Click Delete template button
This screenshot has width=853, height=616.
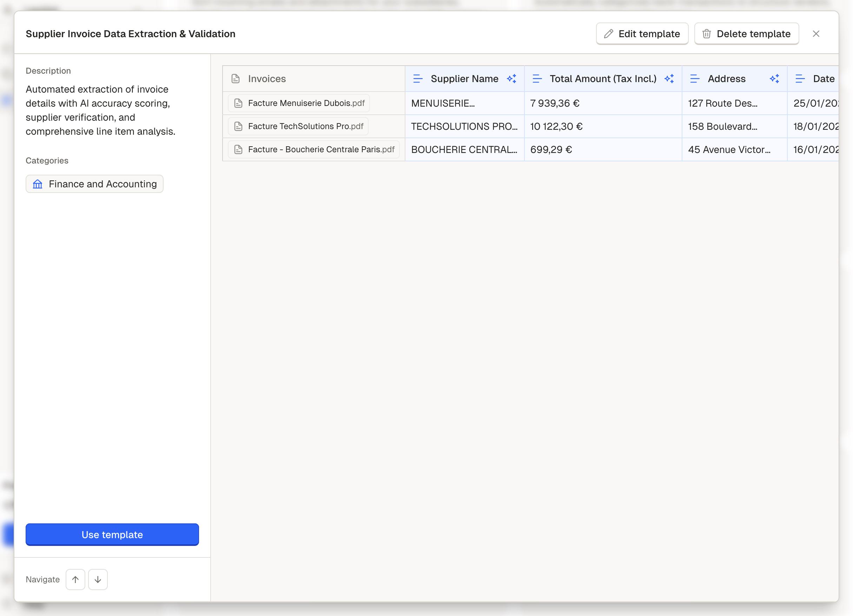pos(746,34)
